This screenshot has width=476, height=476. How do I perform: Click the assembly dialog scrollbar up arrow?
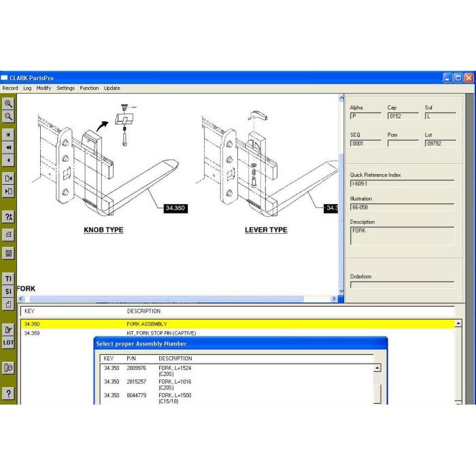[377, 369]
